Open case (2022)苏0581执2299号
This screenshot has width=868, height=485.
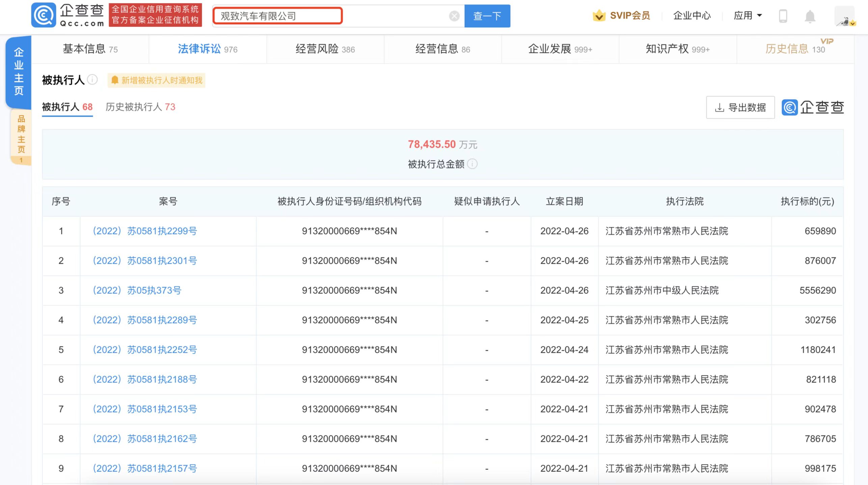[145, 231]
